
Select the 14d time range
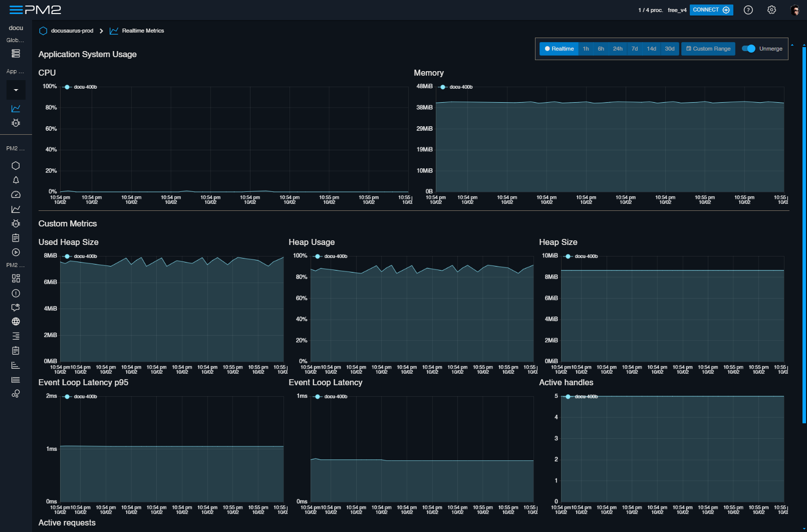pos(651,49)
